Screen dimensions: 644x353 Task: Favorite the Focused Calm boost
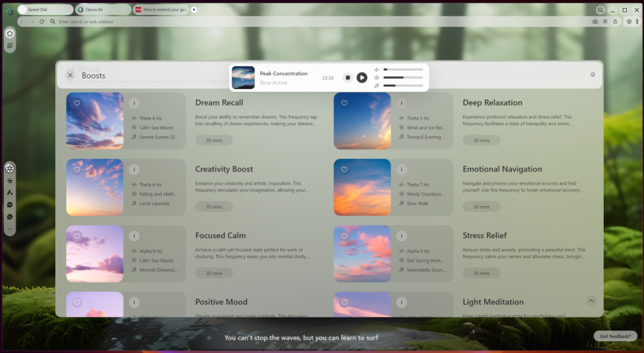click(x=77, y=236)
